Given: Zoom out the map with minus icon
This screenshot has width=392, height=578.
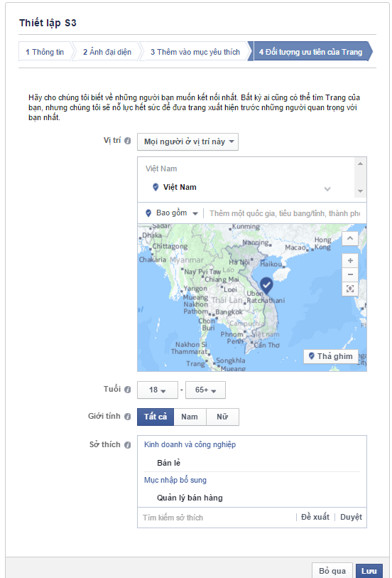Looking at the screenshot, I should [x=350, y=274].
